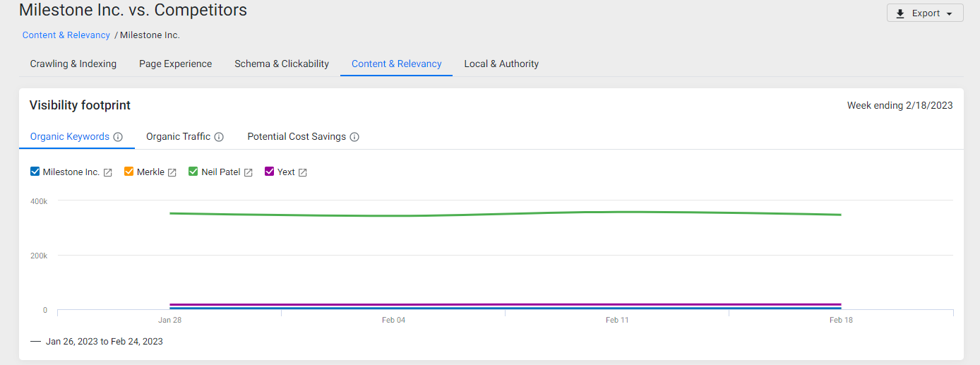Viewport: 980px width, 365px height.
Task: Show info for Potential Cost Savings
Action: coord(354,137)
